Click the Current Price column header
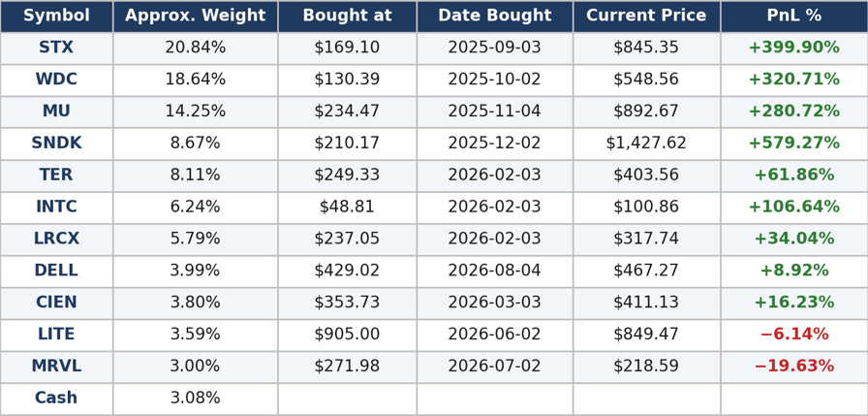Screen dimensions: 868x416 click(x=646, y=16)
